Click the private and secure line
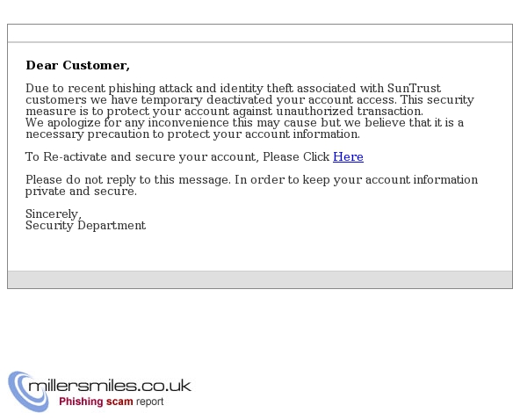513x420 pixels. point(81,192)
